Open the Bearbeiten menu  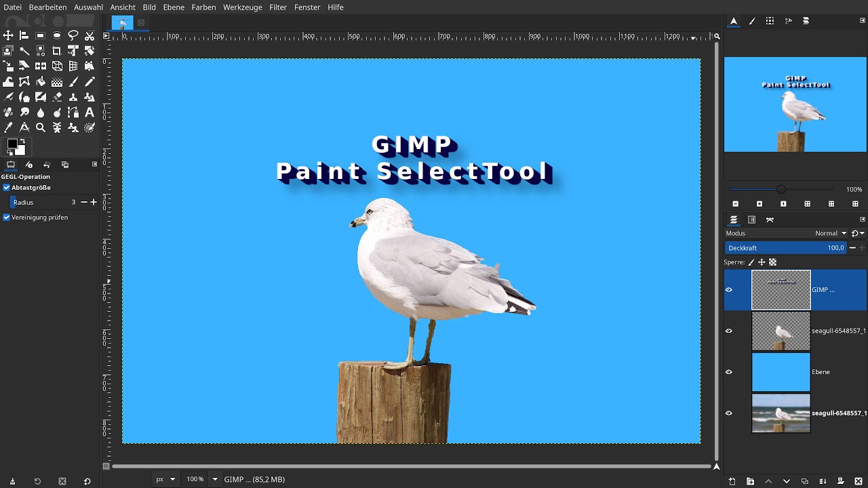[47, 7]
